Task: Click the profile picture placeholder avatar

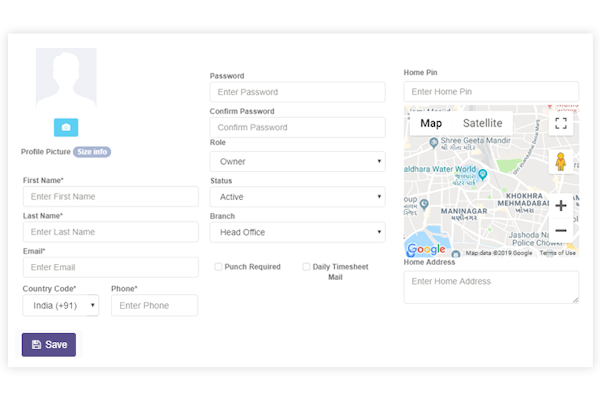Action: (66, 82)
